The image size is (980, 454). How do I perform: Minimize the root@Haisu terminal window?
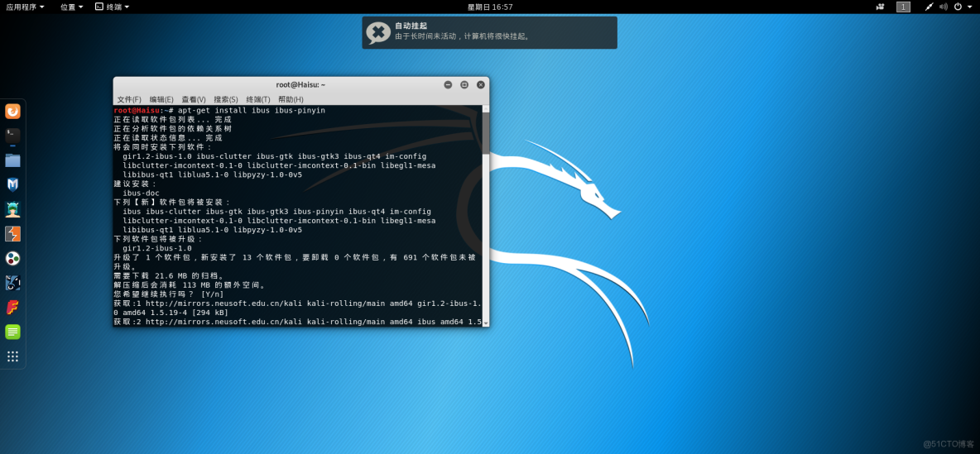(448, 85)
